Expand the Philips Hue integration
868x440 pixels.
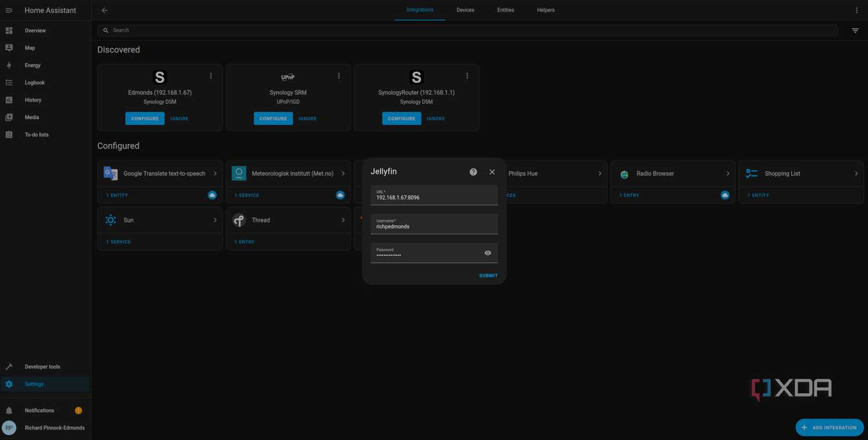point(599,173)
